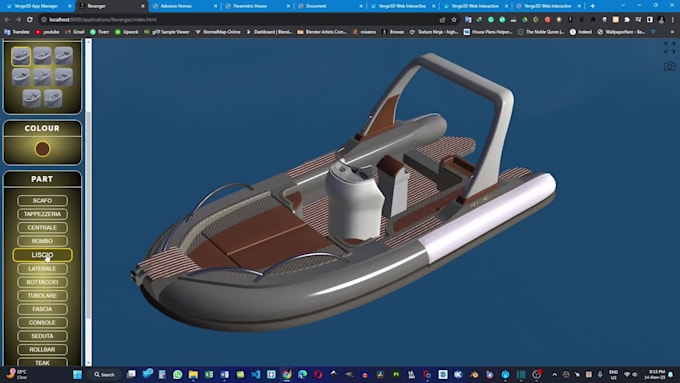Open Word from the taskbar
Viewport: 680px width, 383px height.
coord(224,374)
